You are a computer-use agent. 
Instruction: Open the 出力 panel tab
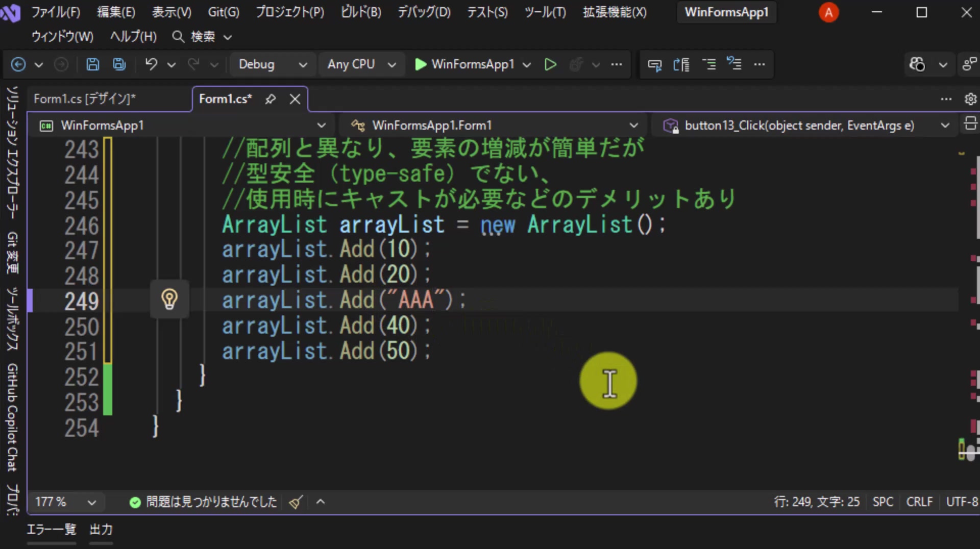pos(101,530)
